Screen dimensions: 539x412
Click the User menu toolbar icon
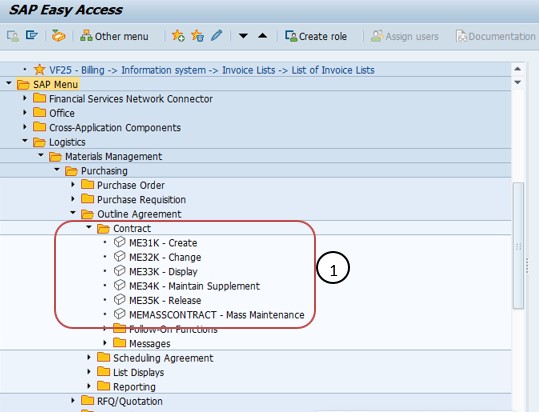coord(13,36)
